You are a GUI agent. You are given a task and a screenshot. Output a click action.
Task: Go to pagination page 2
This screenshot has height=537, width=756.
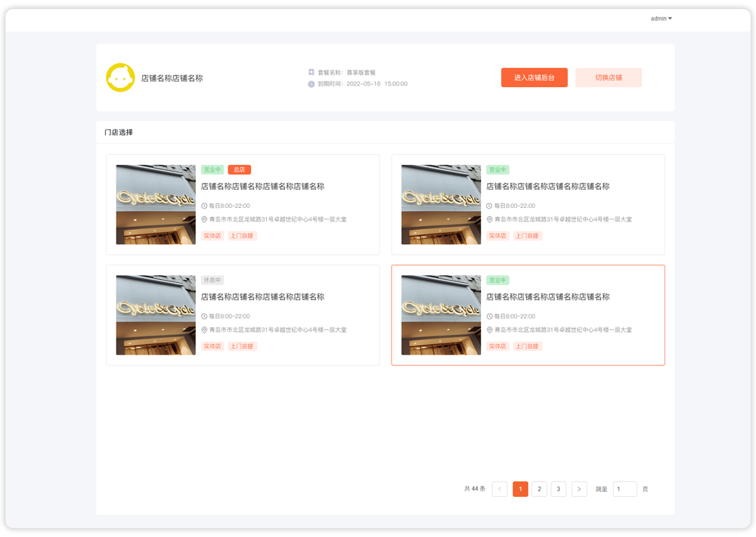[x=539, y=489]
